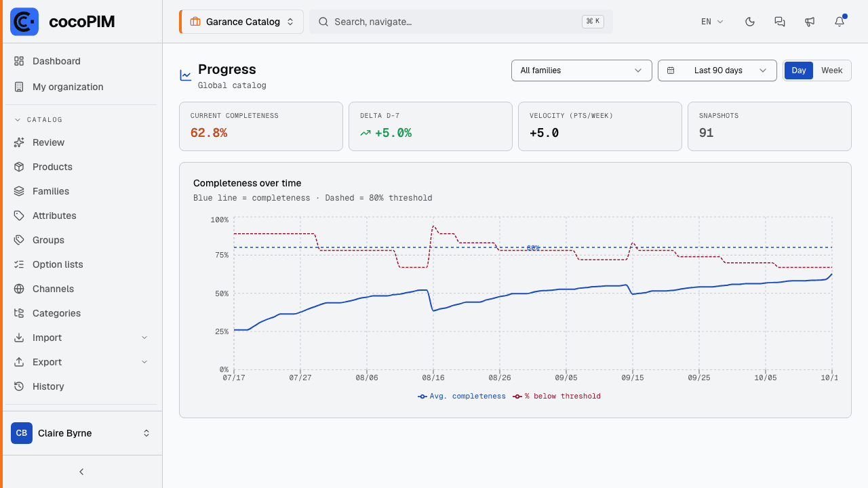The height and width of the screenshot is (488, 868).
Task: Open the Last 90 days range dropdown
Action: [x=717, y=70]
